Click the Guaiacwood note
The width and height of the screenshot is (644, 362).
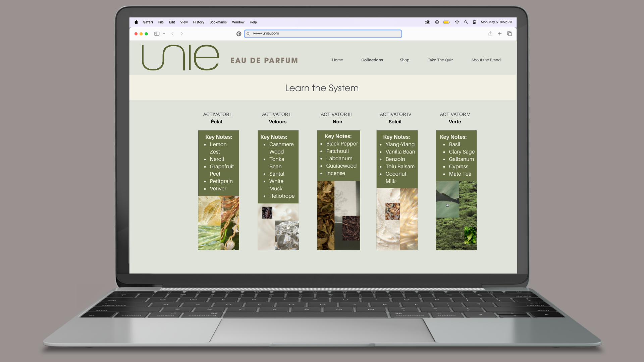(x=341, y=166)
